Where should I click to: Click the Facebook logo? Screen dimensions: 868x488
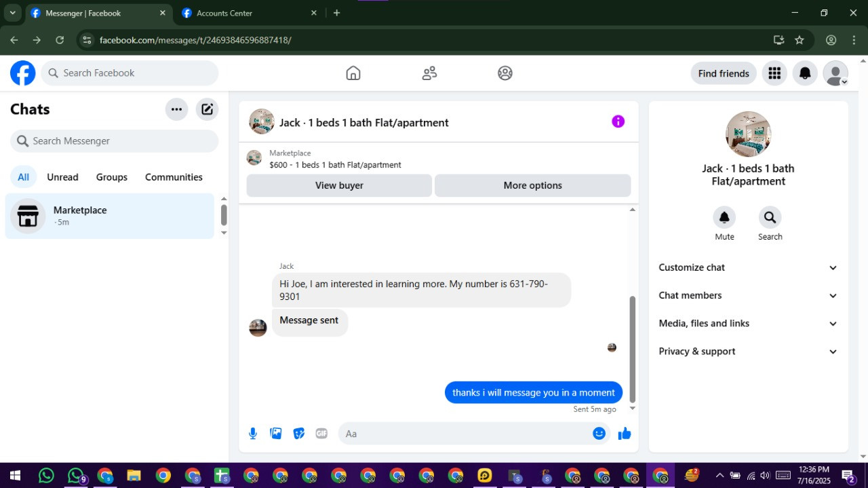point(22,73)
